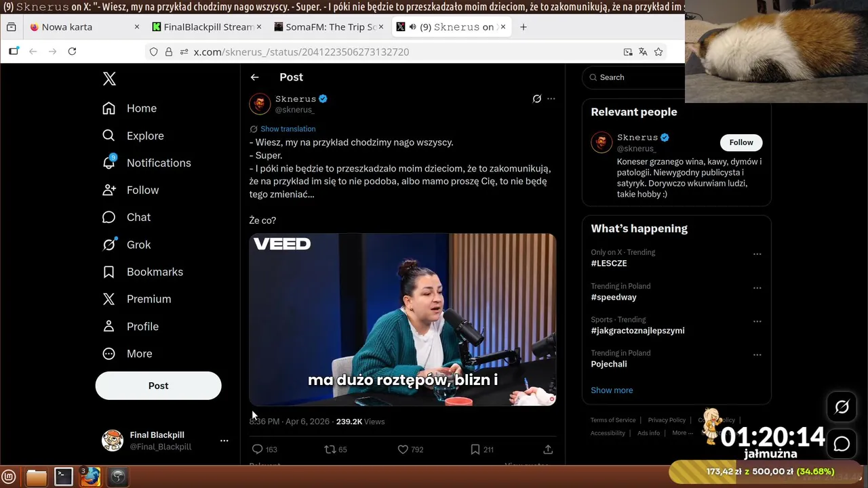This screenshot has width=868, height=488.
Task: Open the Final Blackpill account menu
Action: click(165, 441)
